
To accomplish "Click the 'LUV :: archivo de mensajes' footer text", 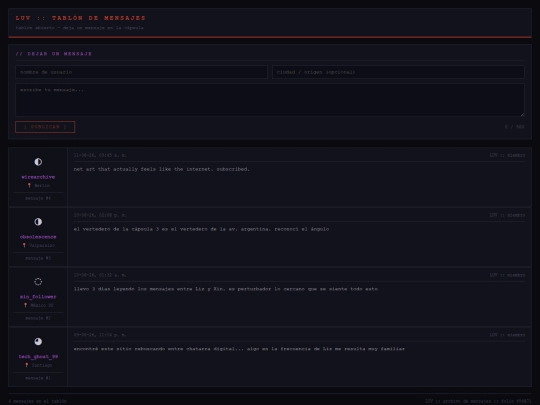I will [478, 401].
